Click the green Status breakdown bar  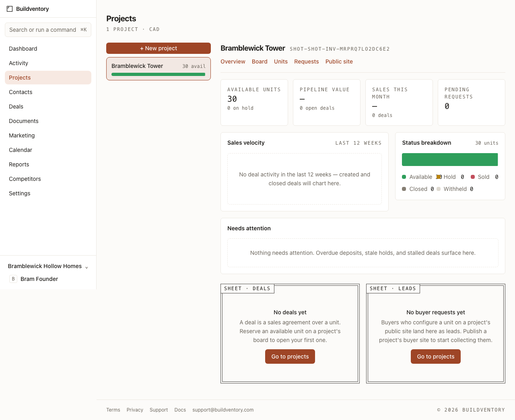[450, 160]
